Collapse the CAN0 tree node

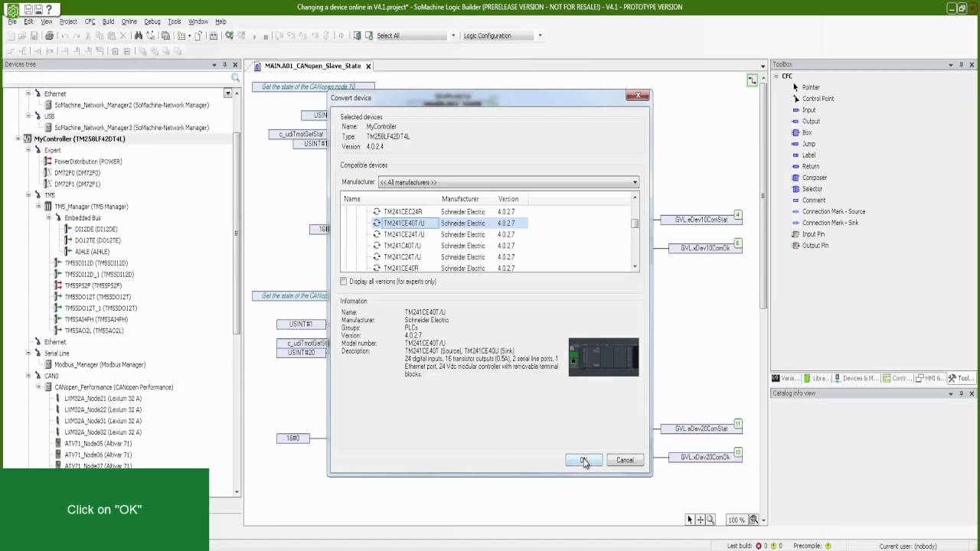point(28,376)
